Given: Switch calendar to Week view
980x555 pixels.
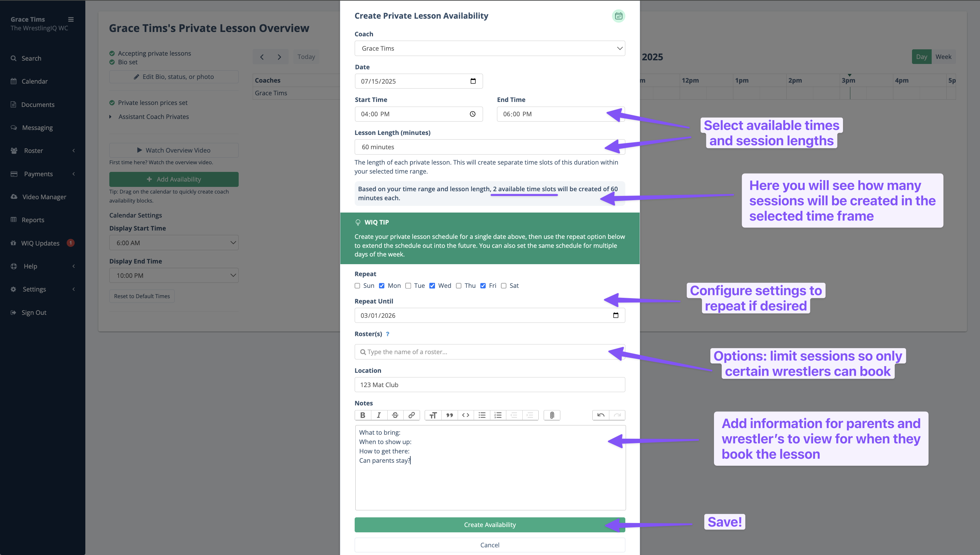Looking at the screenshot, I should [943, 57].
